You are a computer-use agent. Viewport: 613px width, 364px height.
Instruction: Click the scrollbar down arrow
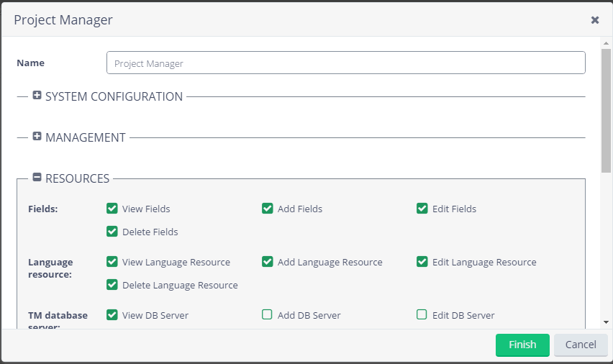pos(607,322)
